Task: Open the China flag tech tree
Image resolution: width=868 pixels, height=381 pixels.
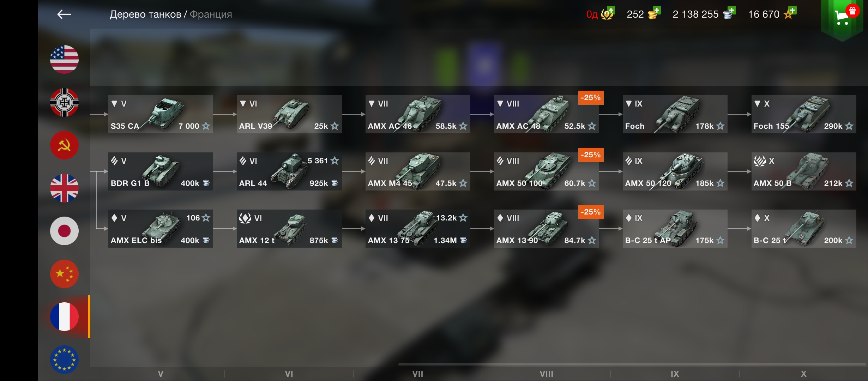Action: (64, 274)
